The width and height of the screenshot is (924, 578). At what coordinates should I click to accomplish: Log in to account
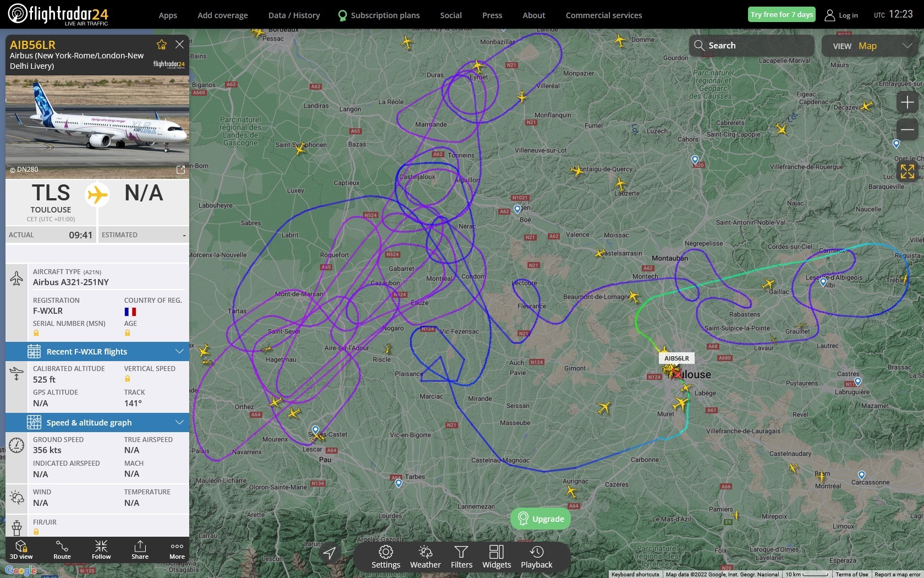click(x=842, y=15)
